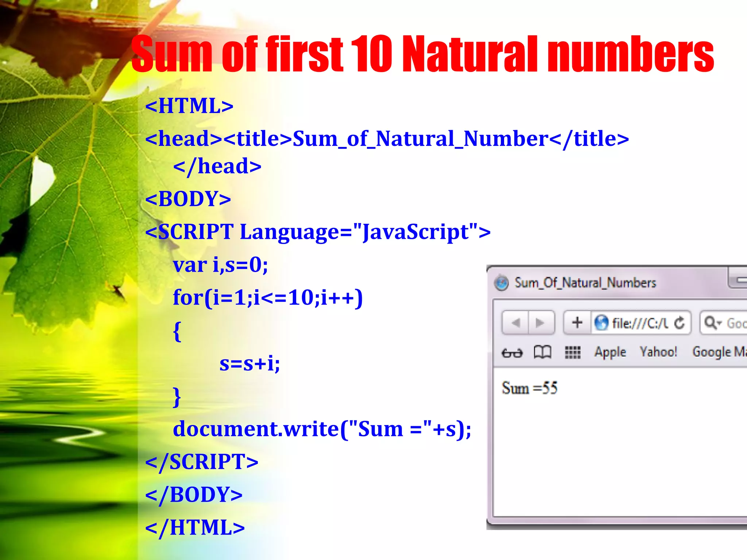Click the <BODY> opening tag line

point(188,199)
